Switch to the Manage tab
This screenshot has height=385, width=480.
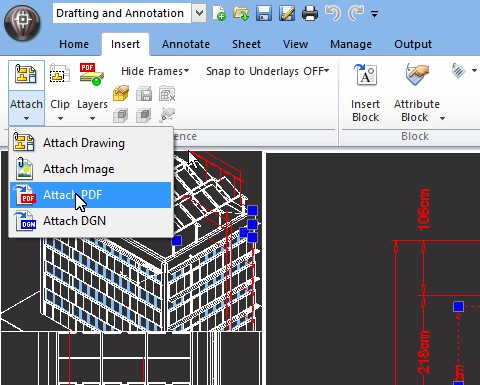[x=351, y=44]
